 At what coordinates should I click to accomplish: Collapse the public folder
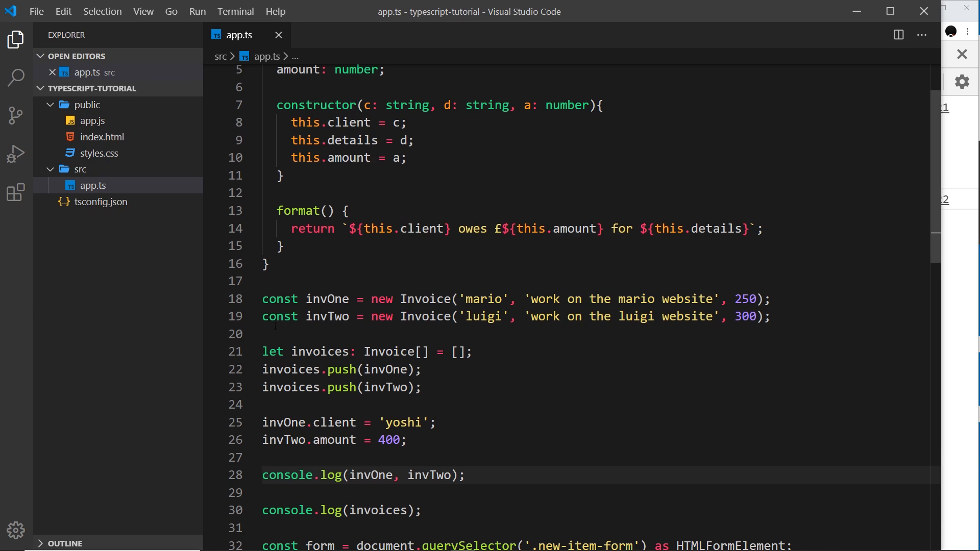click(x=50, y=105)
